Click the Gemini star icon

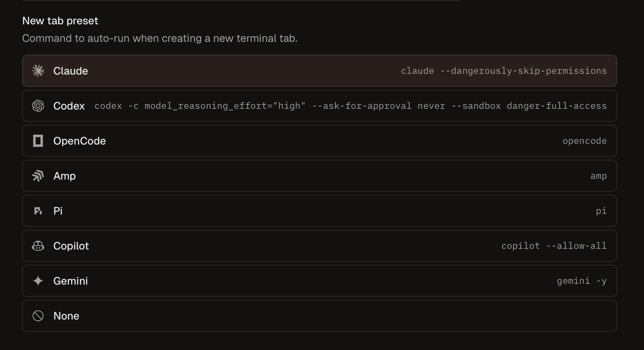point(38,281)
